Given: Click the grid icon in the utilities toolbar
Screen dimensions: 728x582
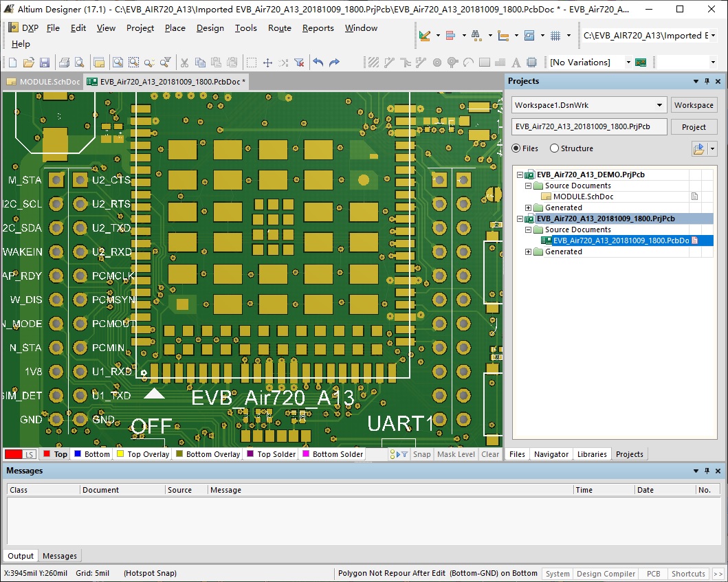Looking at the screenshot, I should coord(555,35).
